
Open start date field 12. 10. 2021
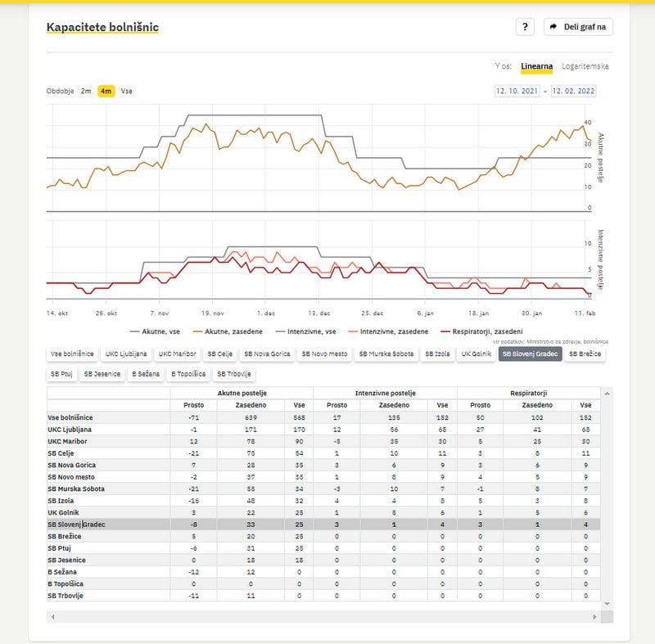[517, 91]
